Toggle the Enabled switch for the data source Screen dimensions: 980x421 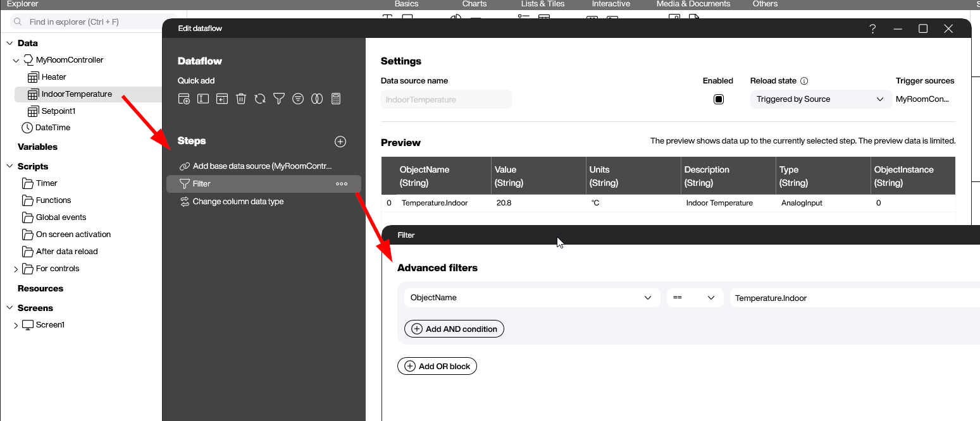pyautogui.click(x=719, y=99)
